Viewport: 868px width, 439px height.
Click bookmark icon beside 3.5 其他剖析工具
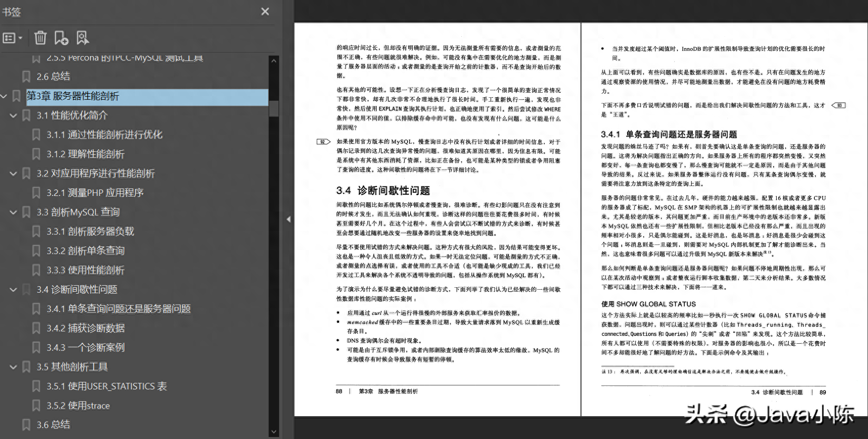(x=26, y=367)
